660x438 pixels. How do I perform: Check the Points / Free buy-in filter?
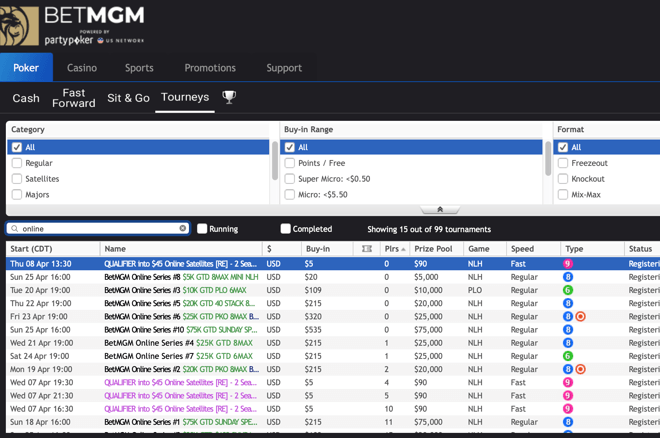(x=290, y=163)
